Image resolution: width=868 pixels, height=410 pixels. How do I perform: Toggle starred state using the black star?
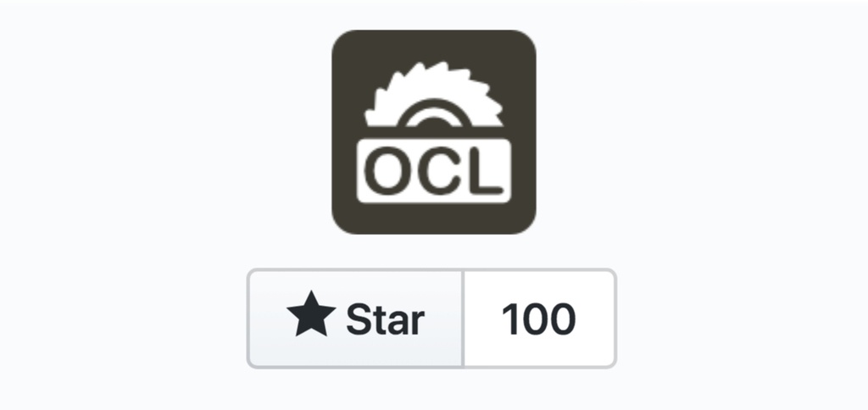tap(311, 314)
